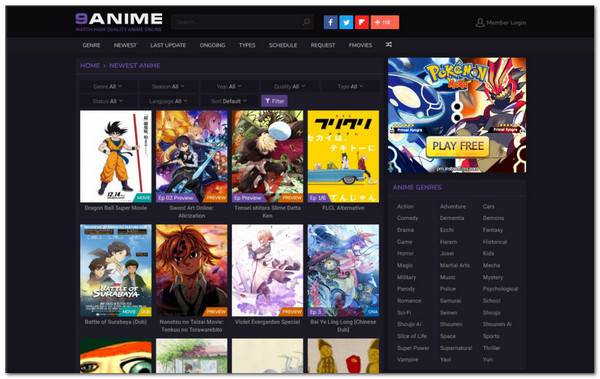Select the Mystery genre
The width and height of the screenshot is (600, 379).
(x=493, y=277)
